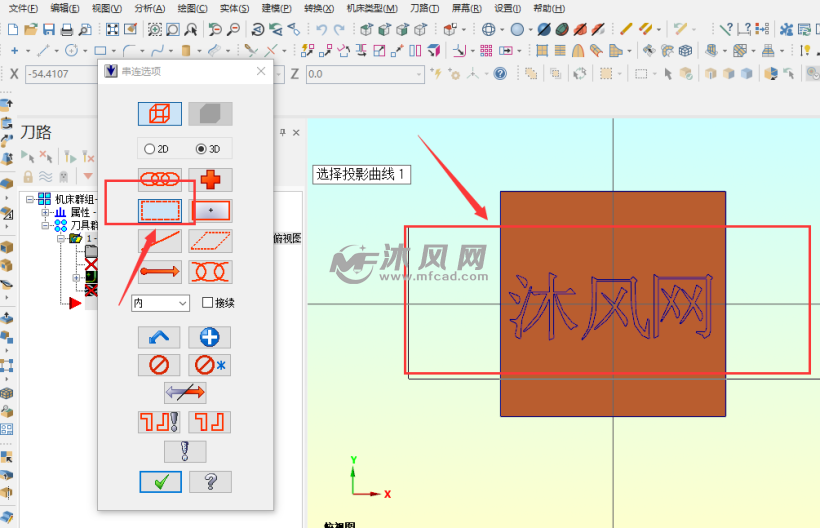820x528 pixels.
Task: Print with the printer icon
Action: click(67, 29)
